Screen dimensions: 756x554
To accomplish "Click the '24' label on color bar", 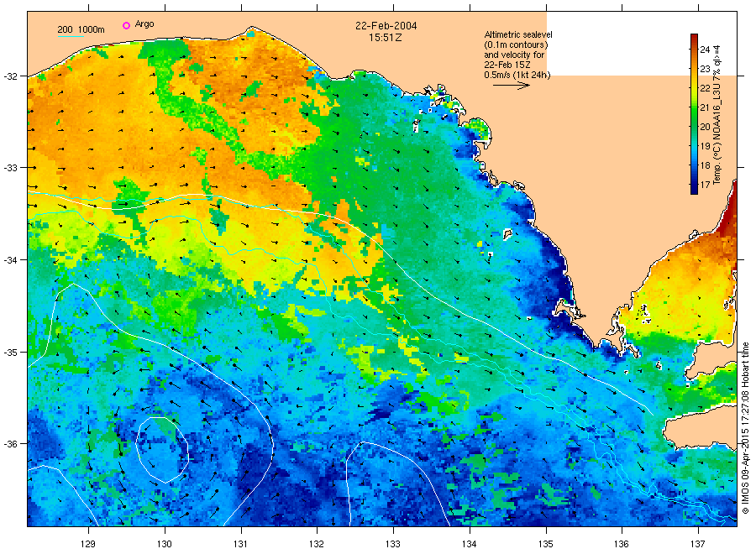I will pyautogui.click(x=705, y=50).
